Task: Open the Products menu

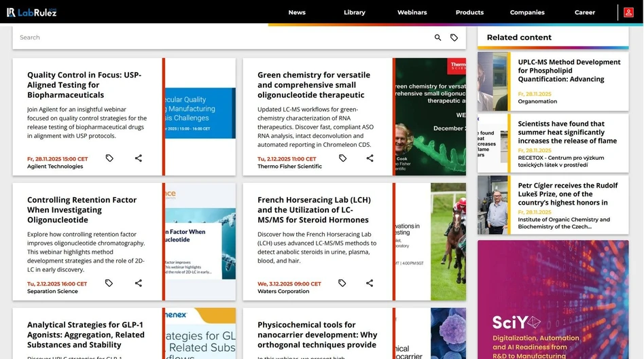Action: coord(469,12)
